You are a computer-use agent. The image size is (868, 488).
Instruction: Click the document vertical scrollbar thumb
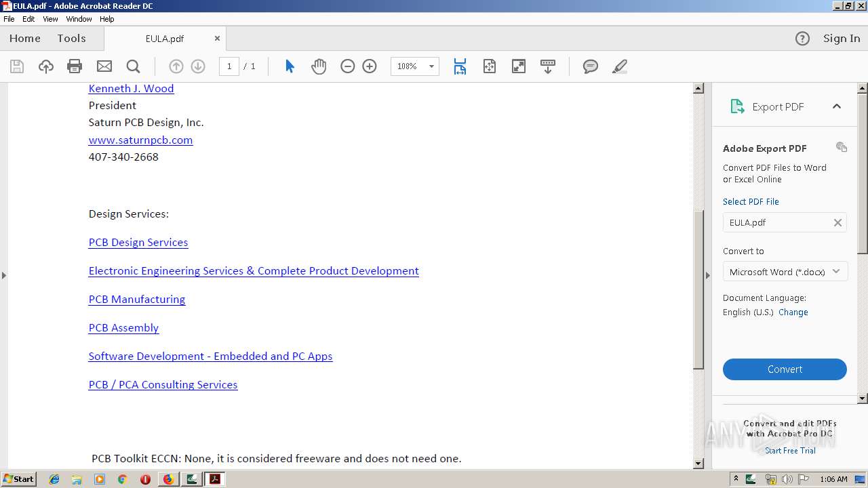698,290
